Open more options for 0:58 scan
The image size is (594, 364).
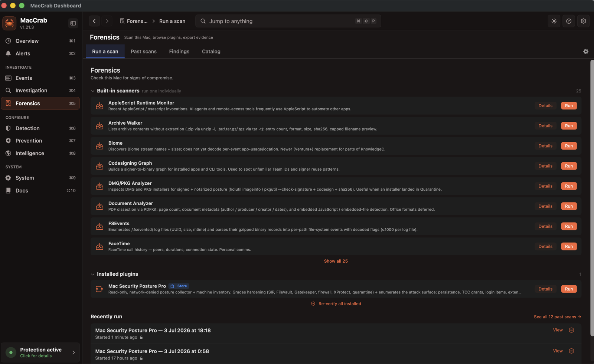[x=571, y=351]
